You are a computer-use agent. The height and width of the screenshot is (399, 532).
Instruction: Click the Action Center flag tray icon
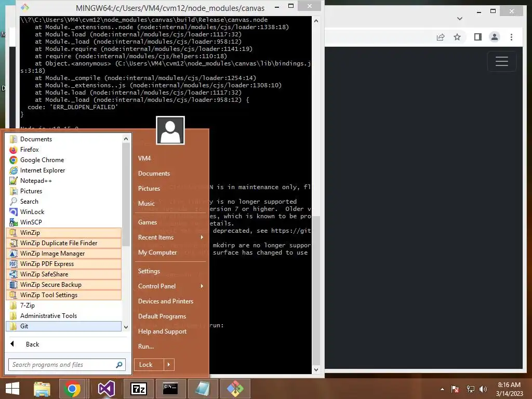[455, 389]
